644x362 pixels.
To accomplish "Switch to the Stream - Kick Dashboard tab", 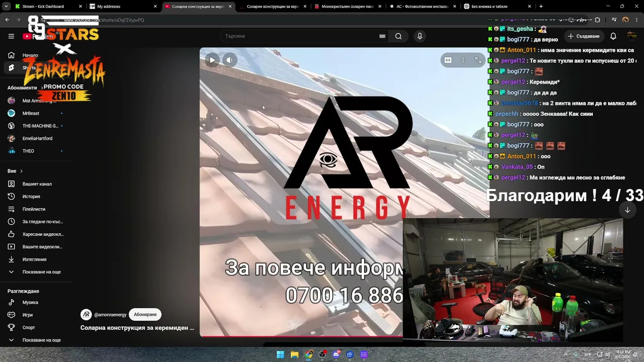I will click(x=48, y=7).
